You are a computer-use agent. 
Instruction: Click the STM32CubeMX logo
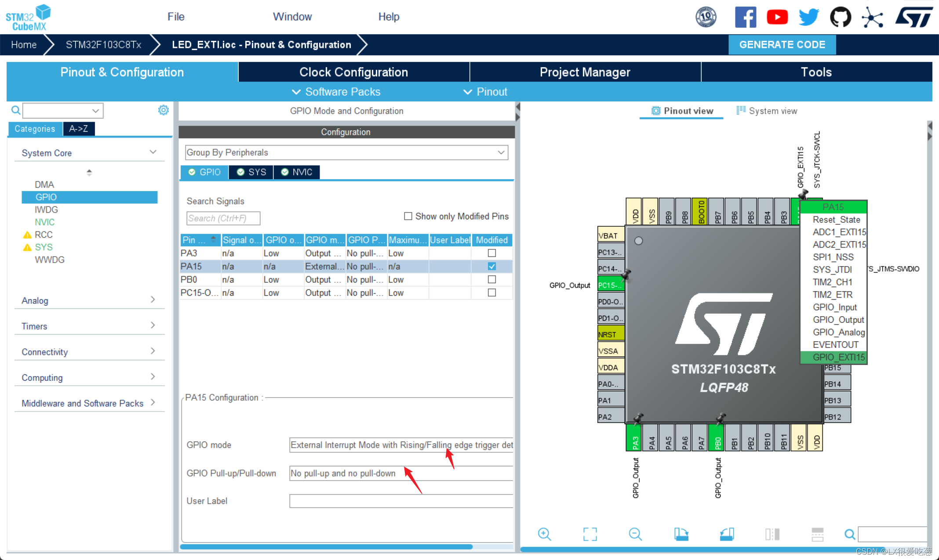(x=28, y=17)
